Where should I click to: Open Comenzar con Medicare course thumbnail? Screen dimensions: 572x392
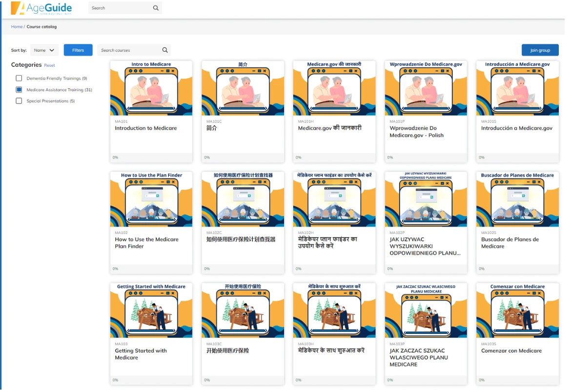517,311
